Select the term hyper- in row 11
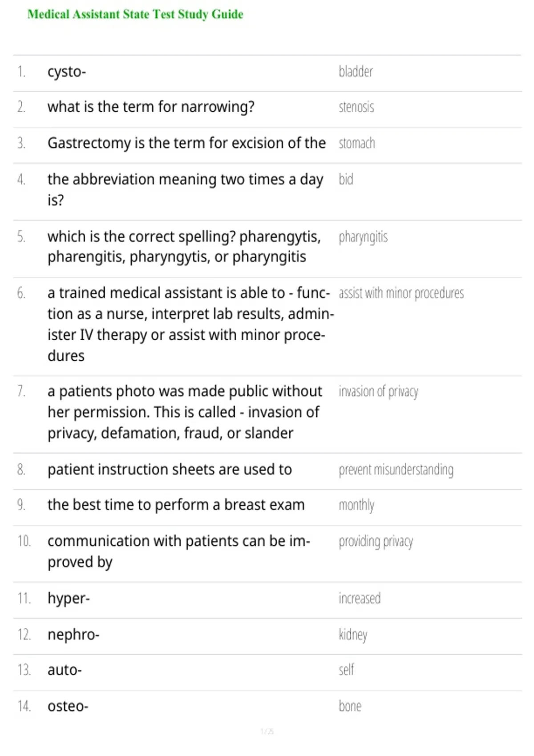 click(x=69, y=599)
